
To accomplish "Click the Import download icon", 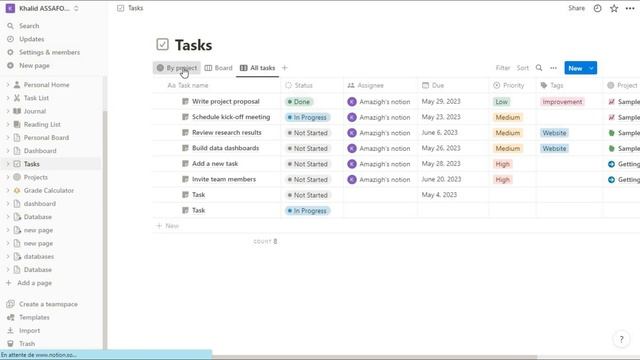I will [11, 330].
